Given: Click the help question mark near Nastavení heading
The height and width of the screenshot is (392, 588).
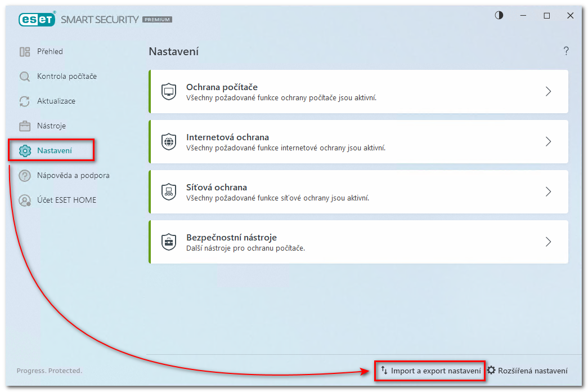Looking at the screenshot, I should (x=566, y=51).
